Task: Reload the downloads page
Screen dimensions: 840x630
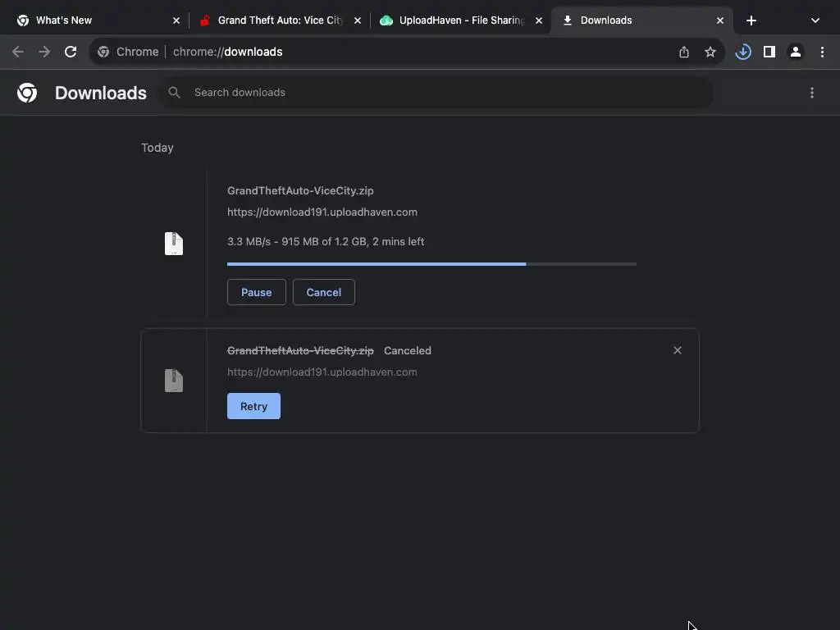Action: pos(71,52)
